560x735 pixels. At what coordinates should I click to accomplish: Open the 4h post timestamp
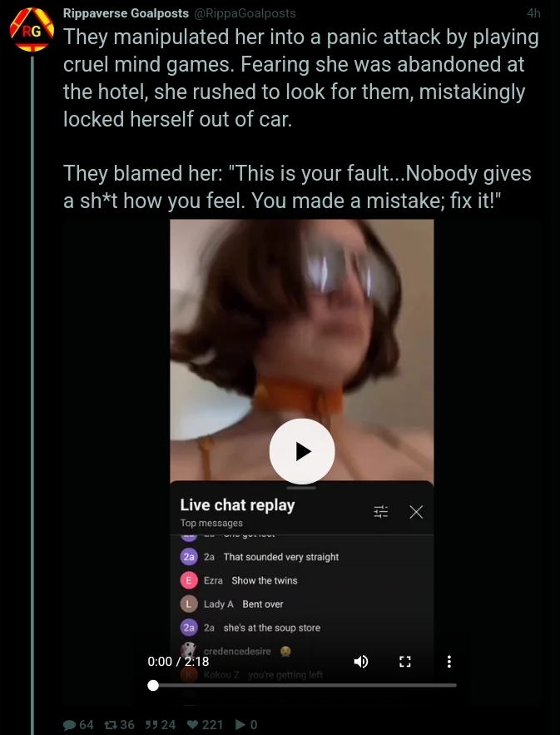533,13
